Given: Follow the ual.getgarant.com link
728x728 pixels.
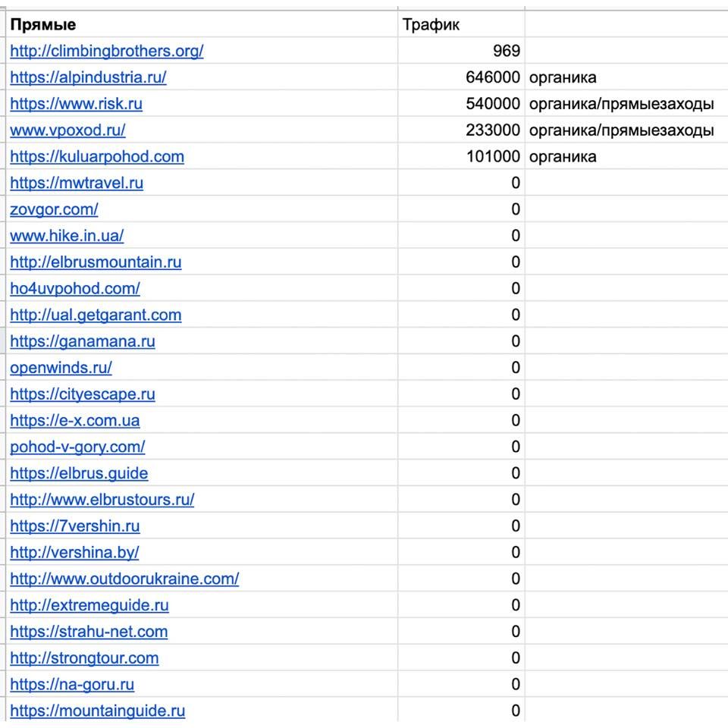Looking at the screenshot, I should coord(96,315).
